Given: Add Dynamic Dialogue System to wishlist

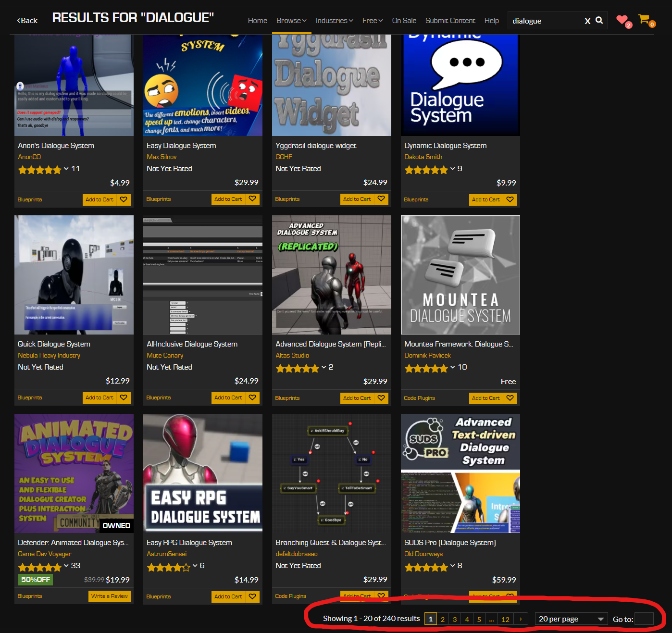Looking at the screenshot, I should pos(510,199).
